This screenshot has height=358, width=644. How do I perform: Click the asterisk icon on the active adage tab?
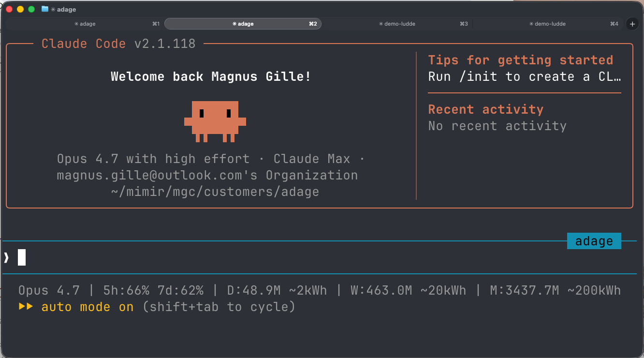[x=234, y=23]
